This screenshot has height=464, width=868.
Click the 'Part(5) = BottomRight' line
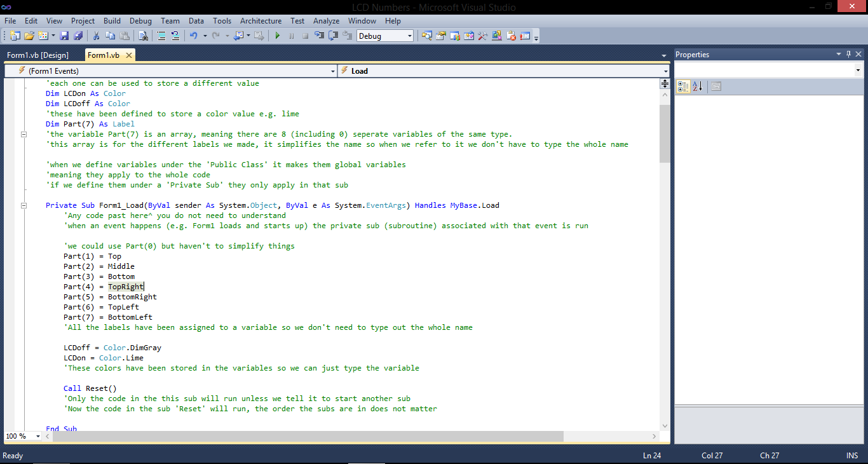(x=110, y=297)
